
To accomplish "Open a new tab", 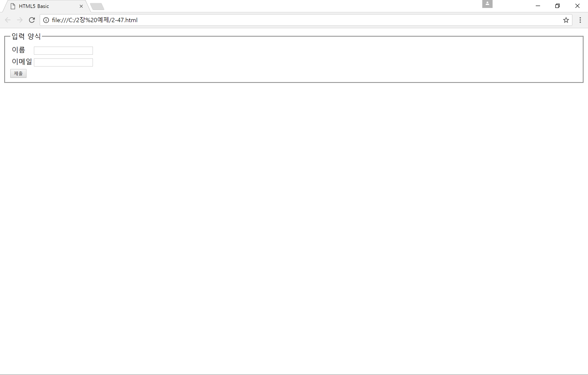I will 97,7.
